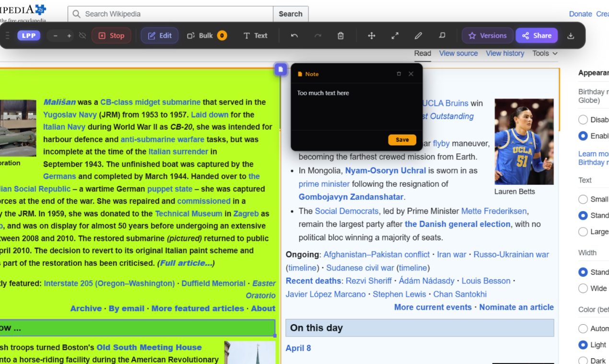Open the View history tab
Image resolution: width=609 pixels, height=364 pixels.
505,53
